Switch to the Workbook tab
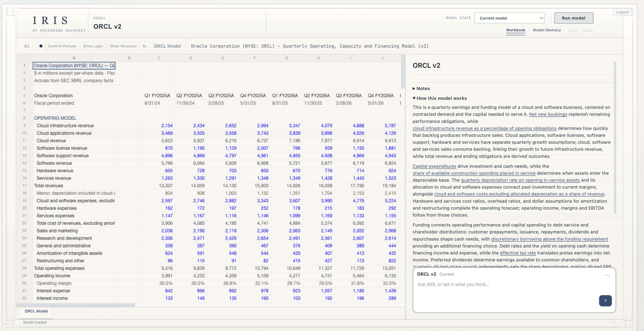 click(x=516, y=30)
